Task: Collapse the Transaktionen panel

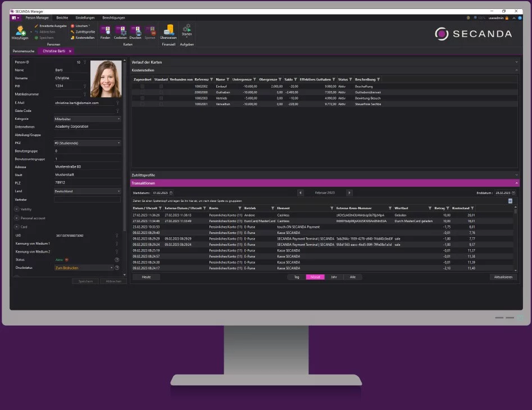Action: pyautogui.click(x=516, y=183)
